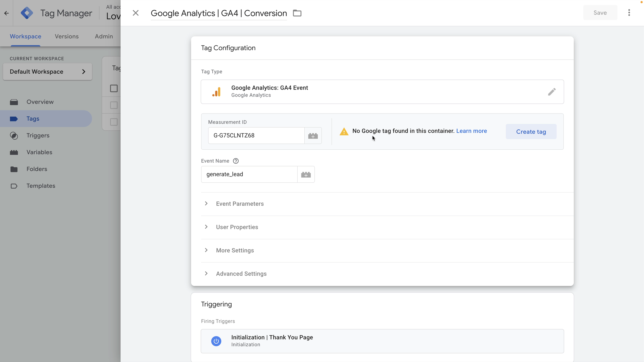Viewport: 644px width, 362px height.
Task: Open the Learn more link
Action: 471,131
